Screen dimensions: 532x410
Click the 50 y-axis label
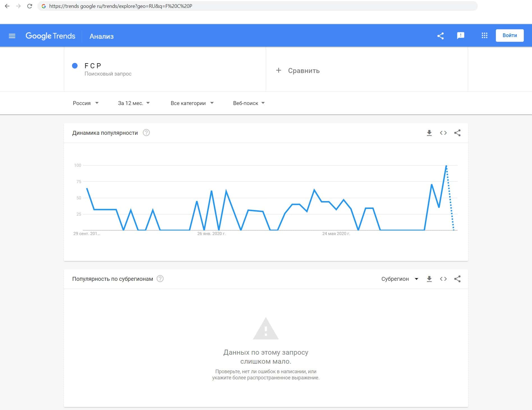pyautogui.click(x=79, y=198)
